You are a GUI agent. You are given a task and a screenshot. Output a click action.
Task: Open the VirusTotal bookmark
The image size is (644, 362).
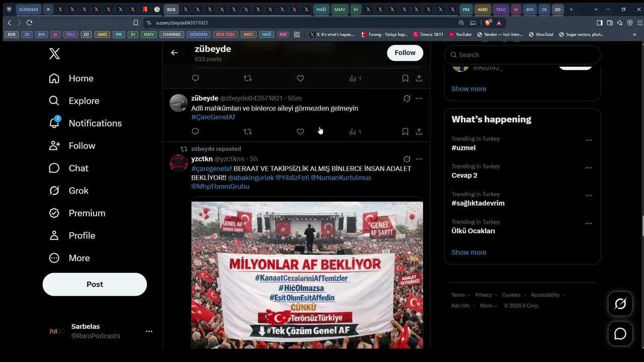pos(541,35)
